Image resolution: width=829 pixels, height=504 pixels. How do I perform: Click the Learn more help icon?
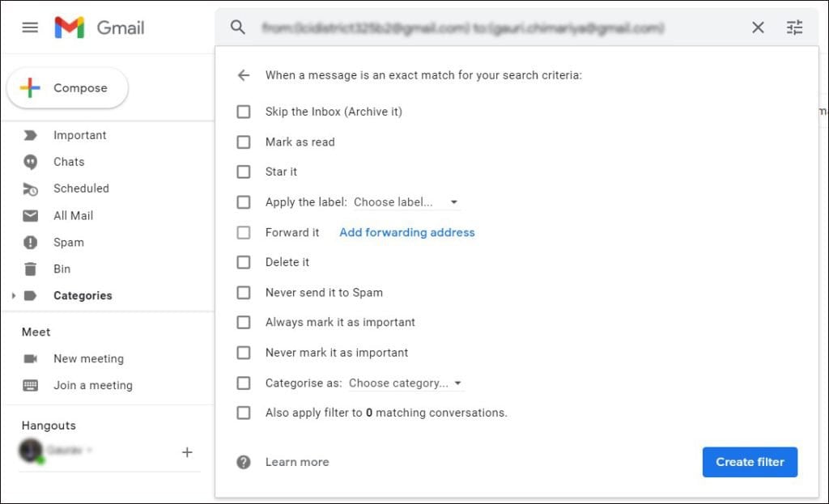click(x=244, y=461)
